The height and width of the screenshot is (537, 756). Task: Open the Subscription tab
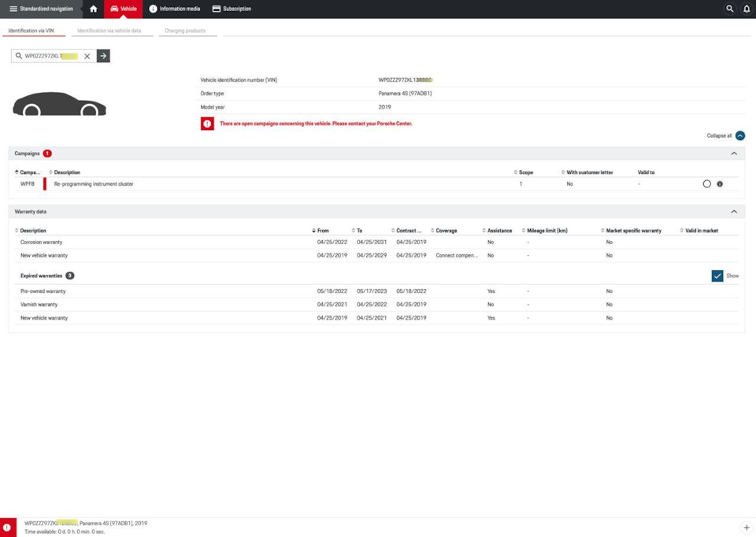[232, 9]
